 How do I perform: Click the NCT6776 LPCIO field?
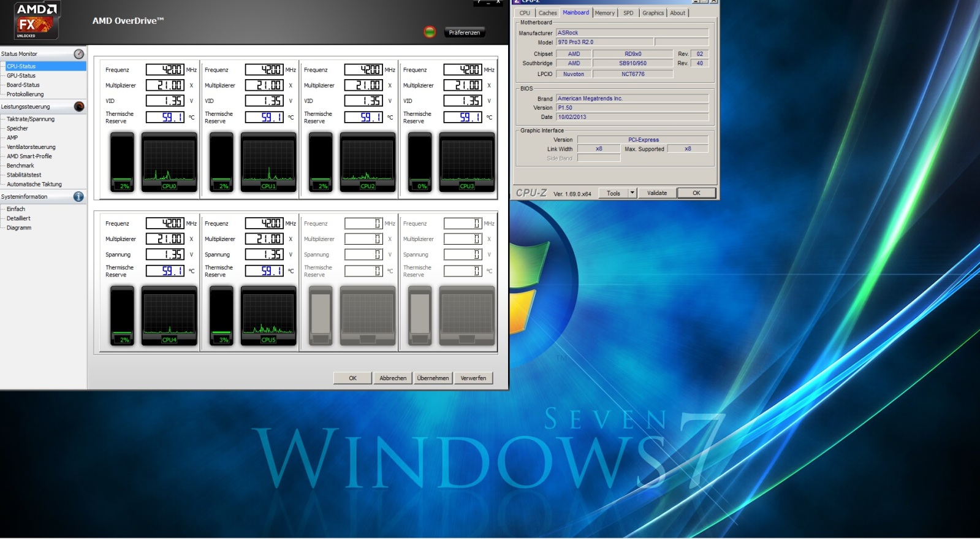pos(633,74)
